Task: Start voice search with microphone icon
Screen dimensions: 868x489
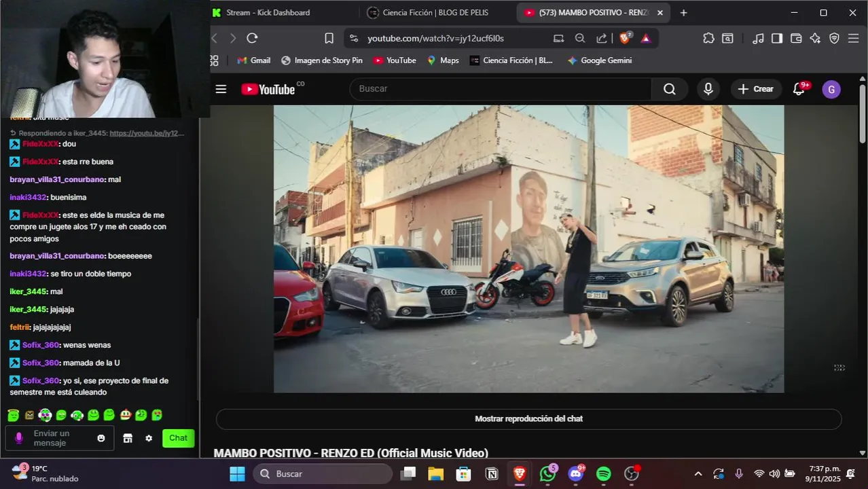Action: [708, 89]
